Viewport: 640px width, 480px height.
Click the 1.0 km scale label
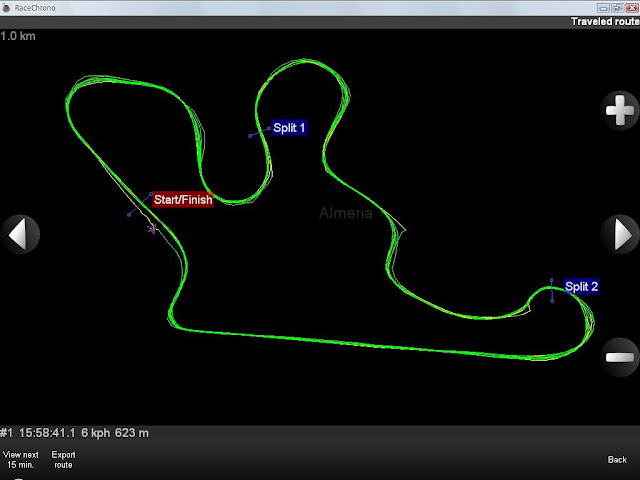point(18,36)
